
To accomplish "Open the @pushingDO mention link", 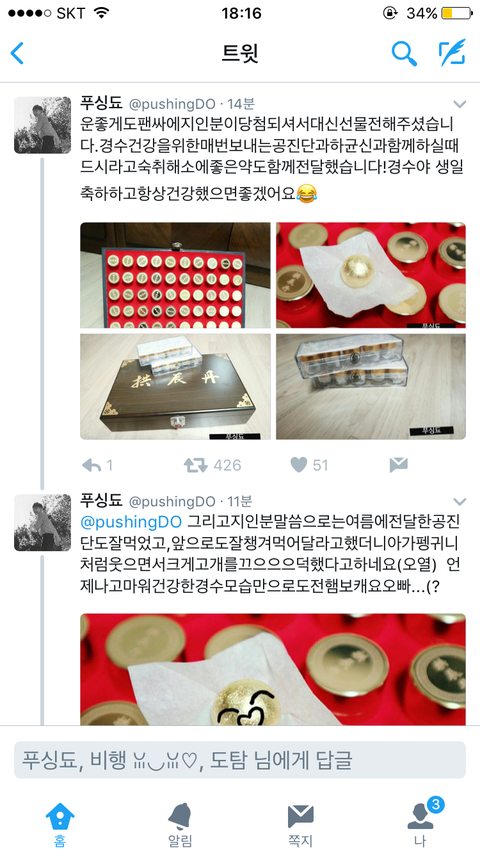I will coord(131,522).
